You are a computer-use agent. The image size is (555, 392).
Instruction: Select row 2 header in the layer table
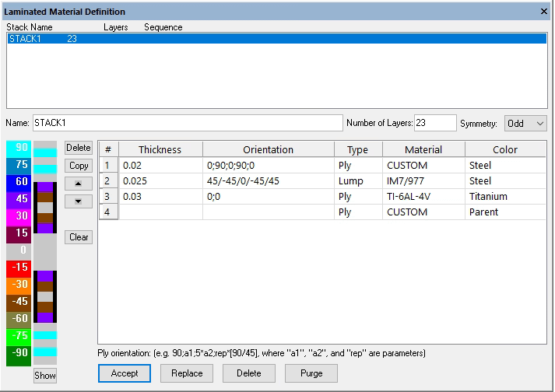click(x=108, y=181)
